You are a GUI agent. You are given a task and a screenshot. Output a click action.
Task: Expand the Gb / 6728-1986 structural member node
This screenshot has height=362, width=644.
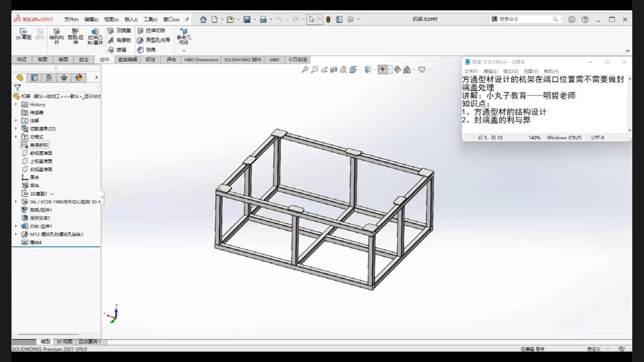(16, 202)
